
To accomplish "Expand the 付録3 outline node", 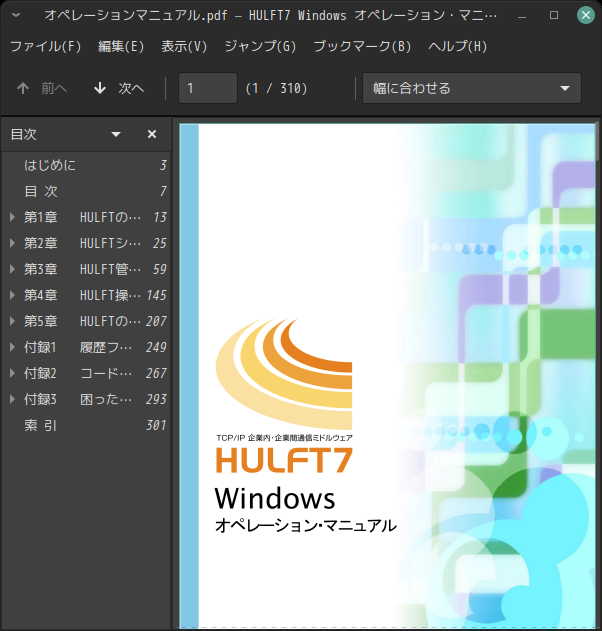I will coord(12,399).
